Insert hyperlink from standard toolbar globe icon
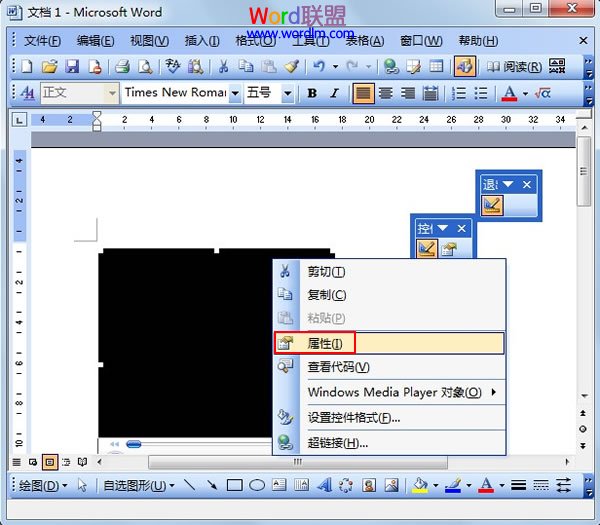The image size is (600, 525). [x=391, y=67]
